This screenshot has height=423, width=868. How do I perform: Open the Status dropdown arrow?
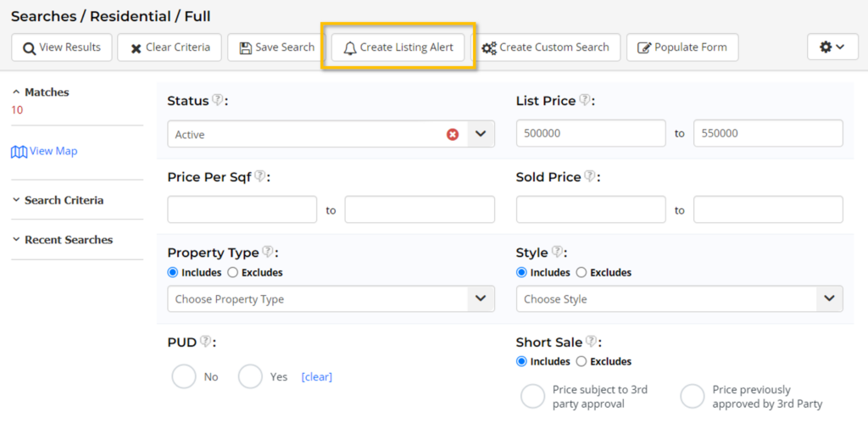coord(481,134)
